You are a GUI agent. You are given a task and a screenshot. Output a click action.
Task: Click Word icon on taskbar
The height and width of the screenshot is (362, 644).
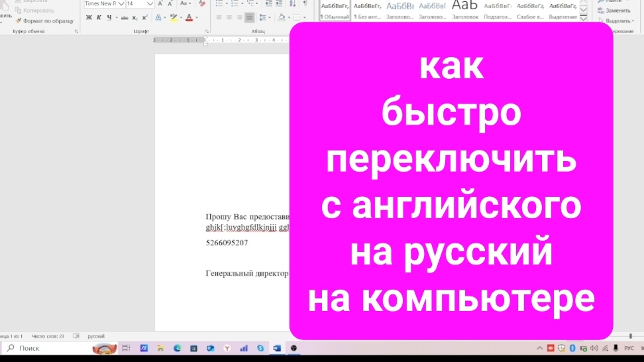(277, 349)
